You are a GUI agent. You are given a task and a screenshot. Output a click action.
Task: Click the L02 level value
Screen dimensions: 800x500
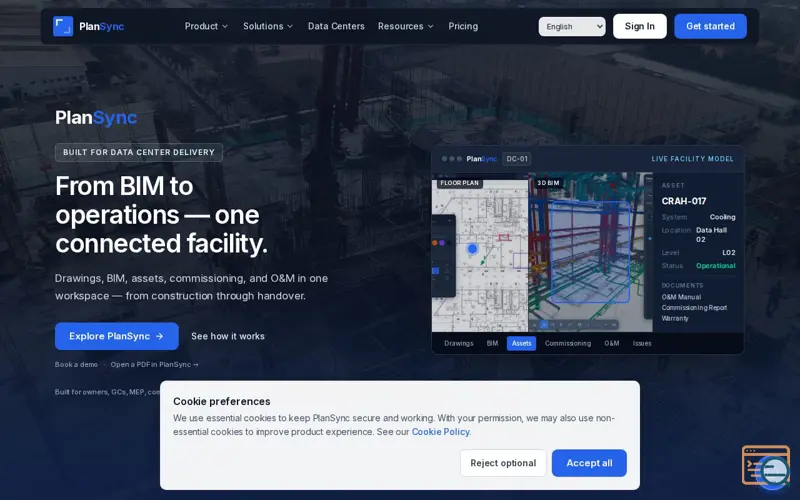pos(729,253)
